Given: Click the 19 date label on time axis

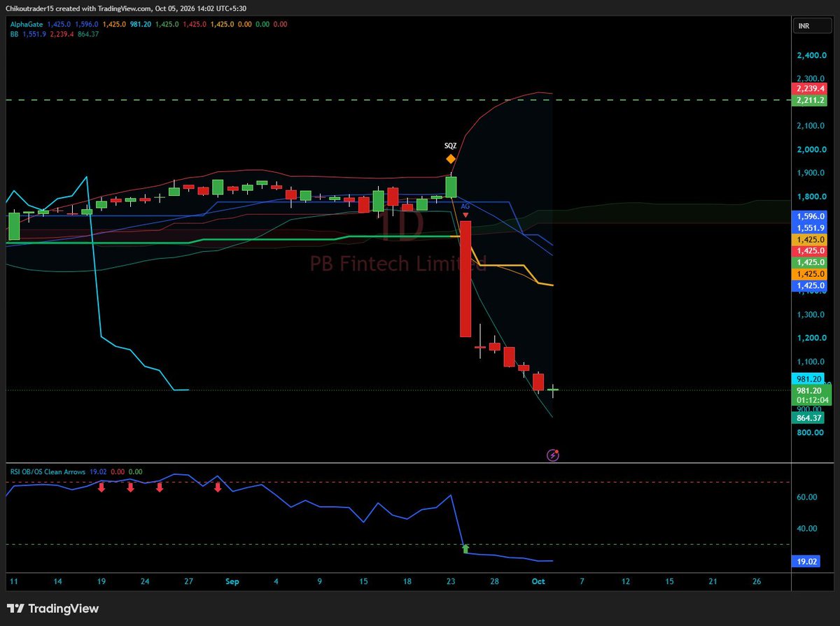Looking at the screenshot, I should click(x=101, y=582).
